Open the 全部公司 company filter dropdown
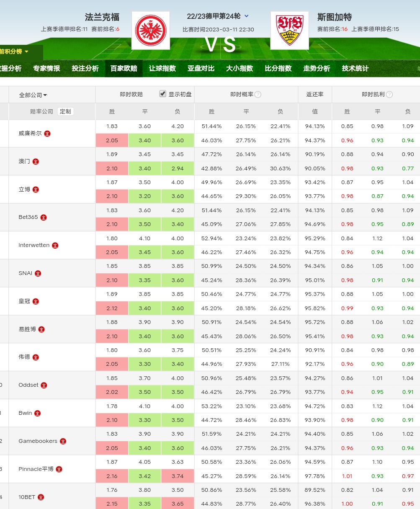This screenshot has height=509, width=420. coord(33,95)
